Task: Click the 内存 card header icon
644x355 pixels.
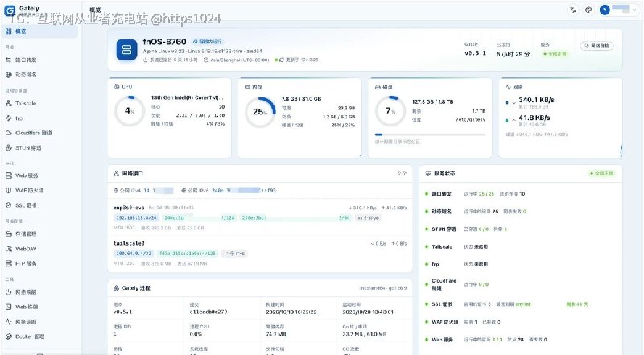Action: click(247, 87)
